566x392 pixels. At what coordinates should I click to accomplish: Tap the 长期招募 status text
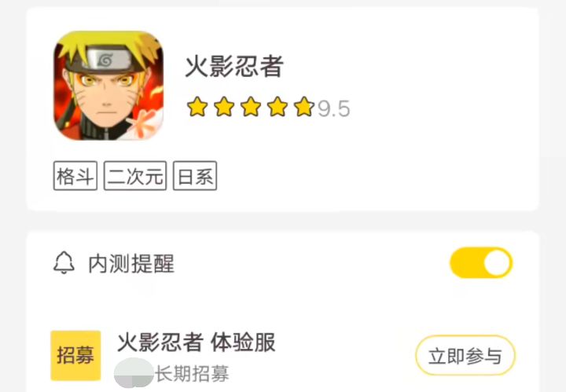point(192,373)
